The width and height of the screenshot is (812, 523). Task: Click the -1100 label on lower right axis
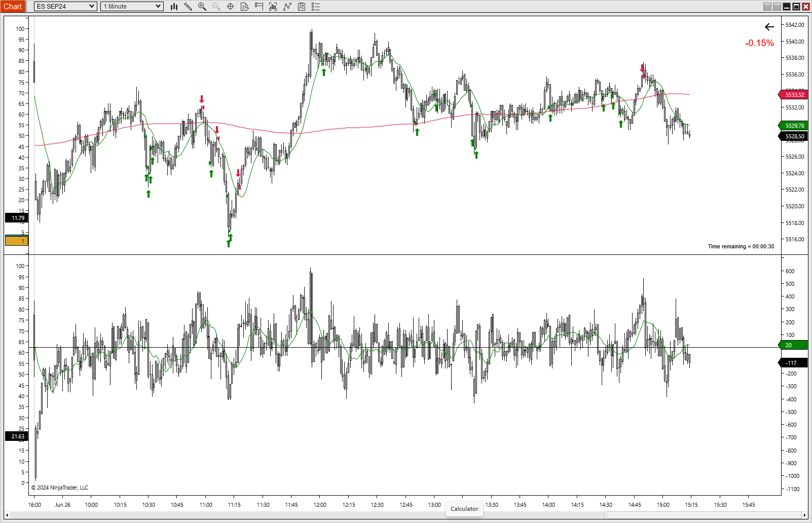(x=792, y=489)
